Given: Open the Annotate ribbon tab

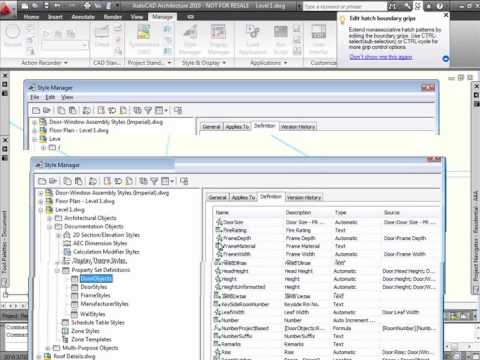Looking at the screenshot, I should click(x=83, y=17).
